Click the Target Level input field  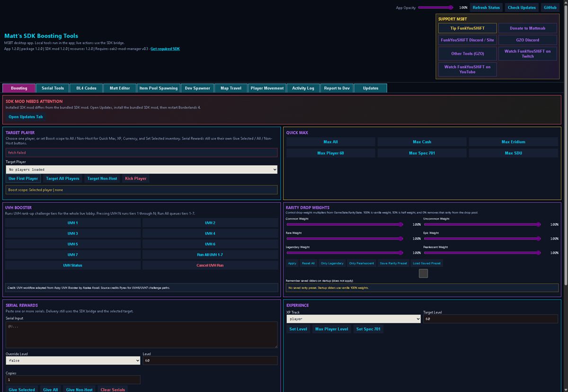pos(491,319)
